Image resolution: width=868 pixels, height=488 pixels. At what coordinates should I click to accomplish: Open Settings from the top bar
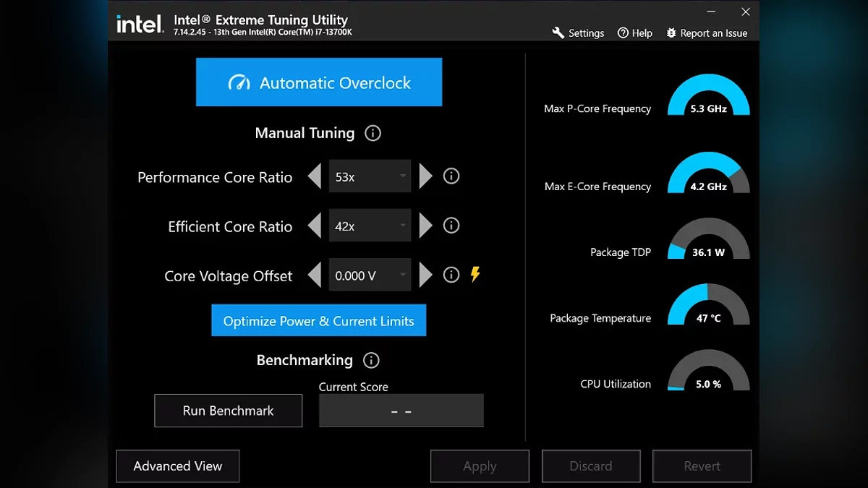coord(578,33)
